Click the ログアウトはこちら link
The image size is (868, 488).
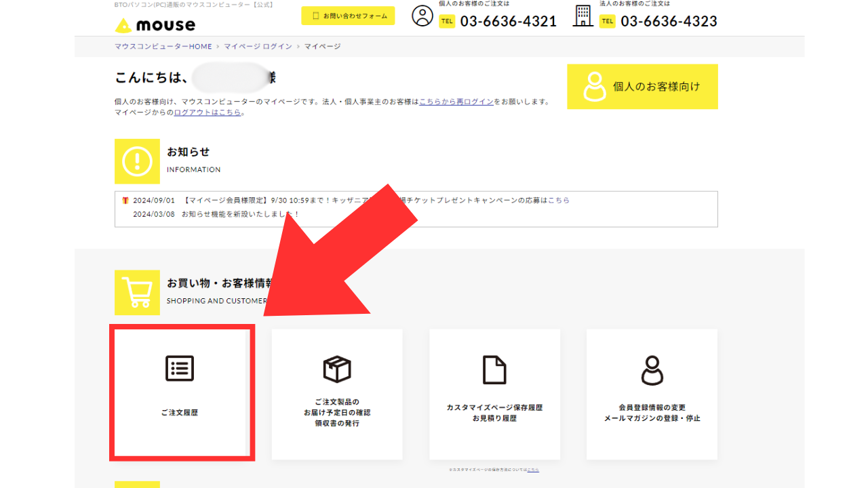[208, 113]
